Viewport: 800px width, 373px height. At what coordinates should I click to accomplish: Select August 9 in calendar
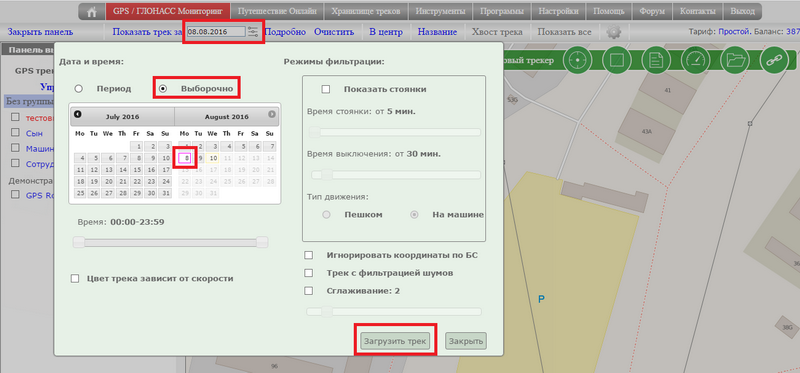pos(199,158)
